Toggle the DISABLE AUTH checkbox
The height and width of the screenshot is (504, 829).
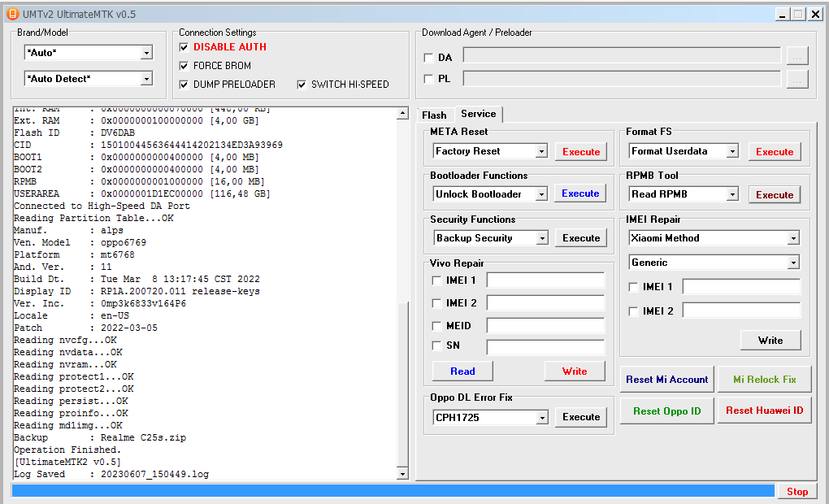pos(184,48)
